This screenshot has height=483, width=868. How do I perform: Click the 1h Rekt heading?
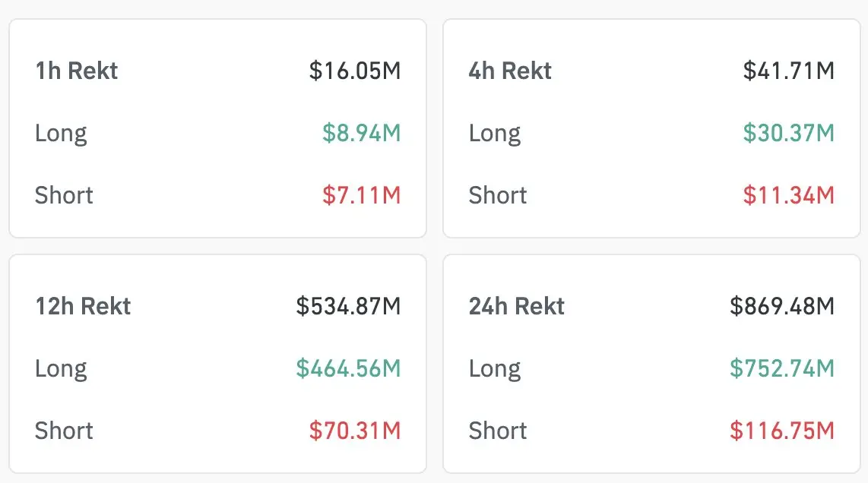[77, 71]
